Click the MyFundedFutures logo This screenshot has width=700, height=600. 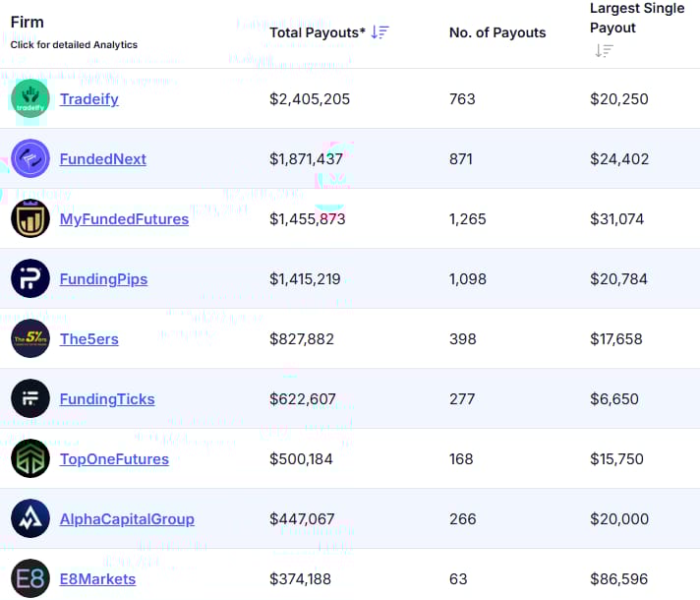[x=30, y=218]
